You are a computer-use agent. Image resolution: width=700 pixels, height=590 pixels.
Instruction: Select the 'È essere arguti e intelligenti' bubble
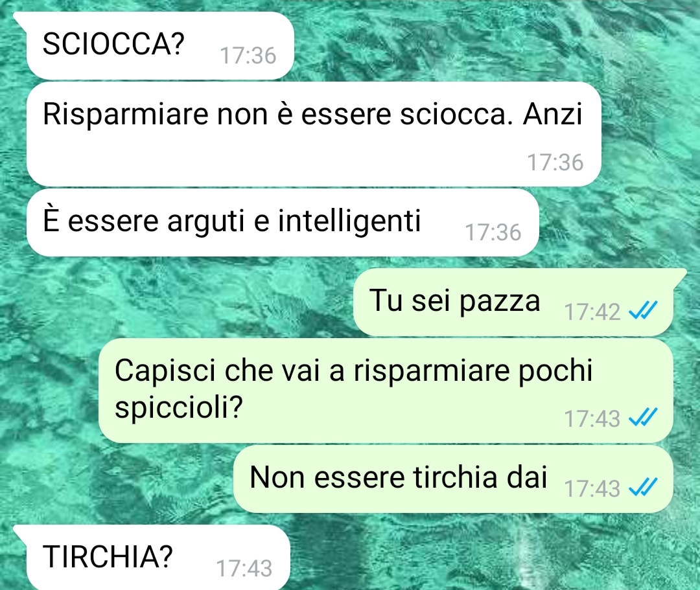[x=283, y=223]
